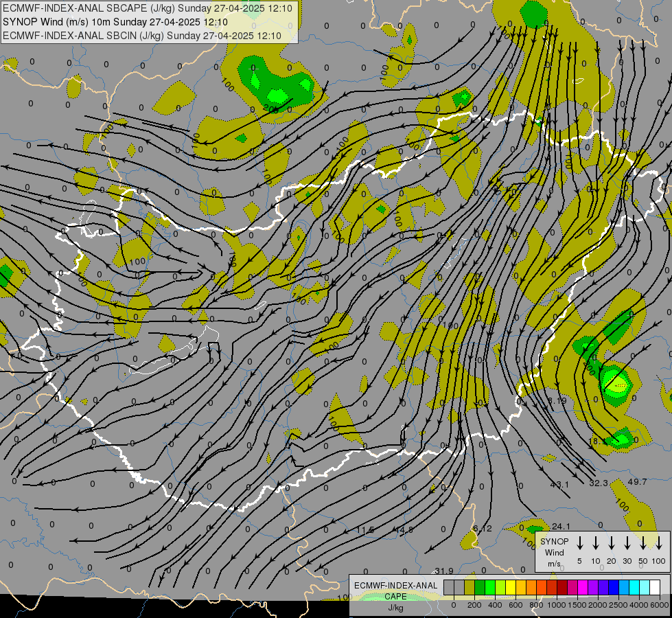Click the 31.9 wind value on map
This screenshot has width=672, height=618.
(x=444, y=571)
